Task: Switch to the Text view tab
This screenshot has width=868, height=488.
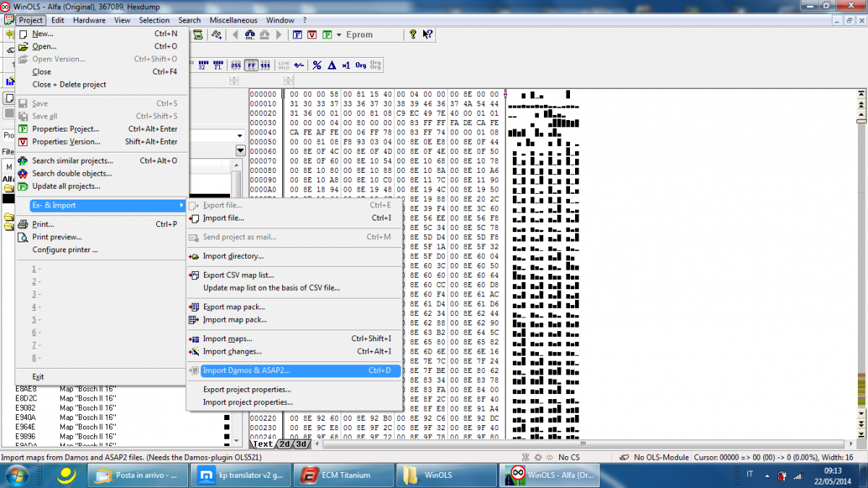Action: pos(263,444)
